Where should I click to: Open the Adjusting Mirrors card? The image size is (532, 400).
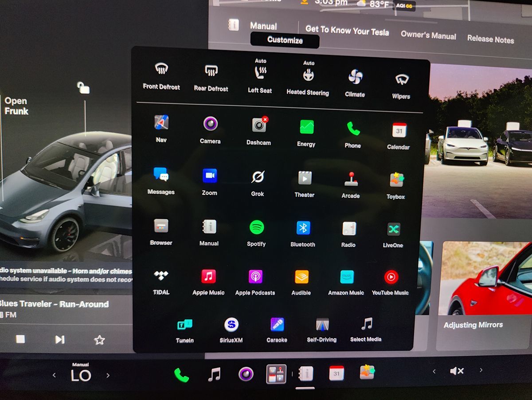pyautogui.click(x=483, y=295)
